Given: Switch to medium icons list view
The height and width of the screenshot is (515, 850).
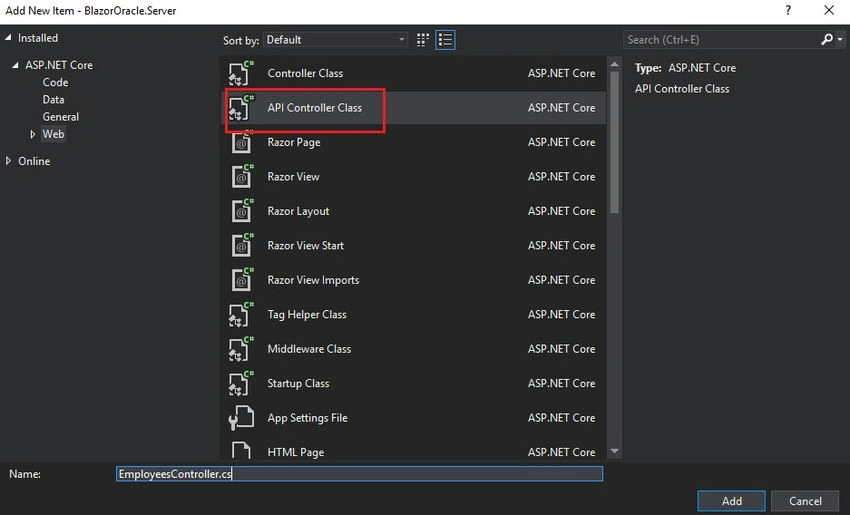Looking at the screenshot, I should point(445,40).
